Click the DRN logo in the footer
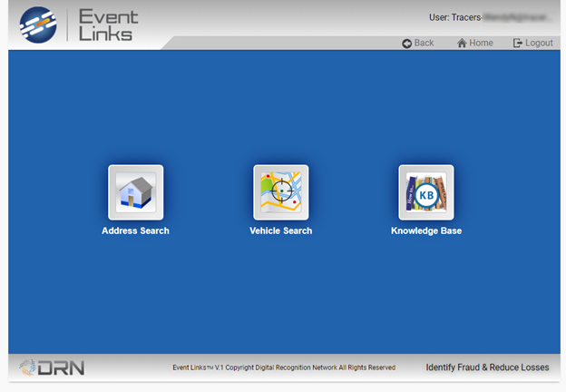 coord(52,367)
